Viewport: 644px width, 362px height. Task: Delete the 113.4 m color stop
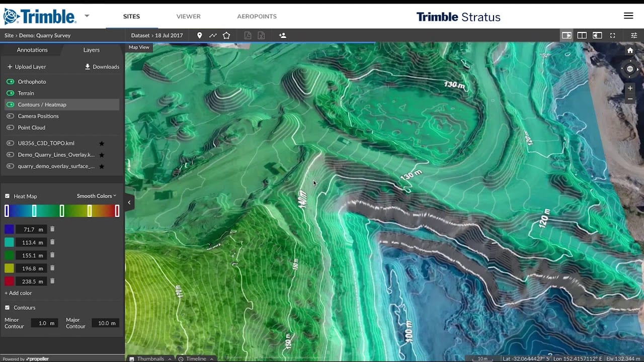click(52, 242)
